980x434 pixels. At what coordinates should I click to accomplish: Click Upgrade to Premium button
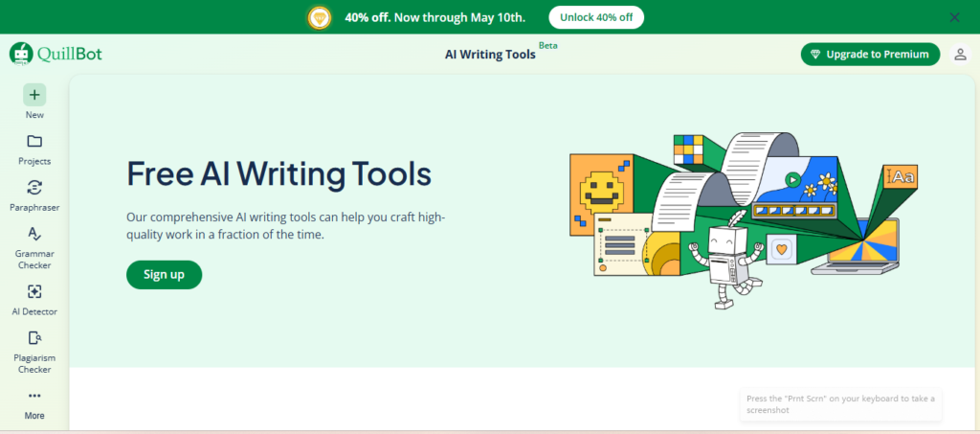point(870,55)
